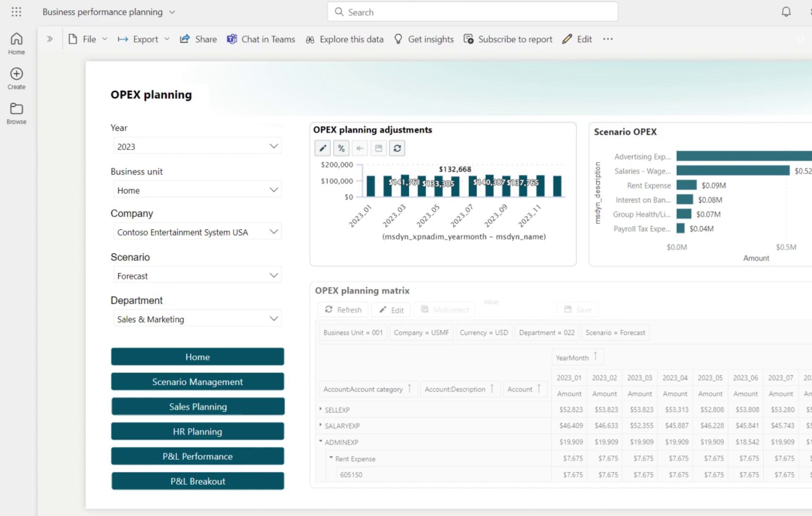The image size is (812, 516).
Task: Expand the navigation pane chevrons
Action: click(50, 39)
